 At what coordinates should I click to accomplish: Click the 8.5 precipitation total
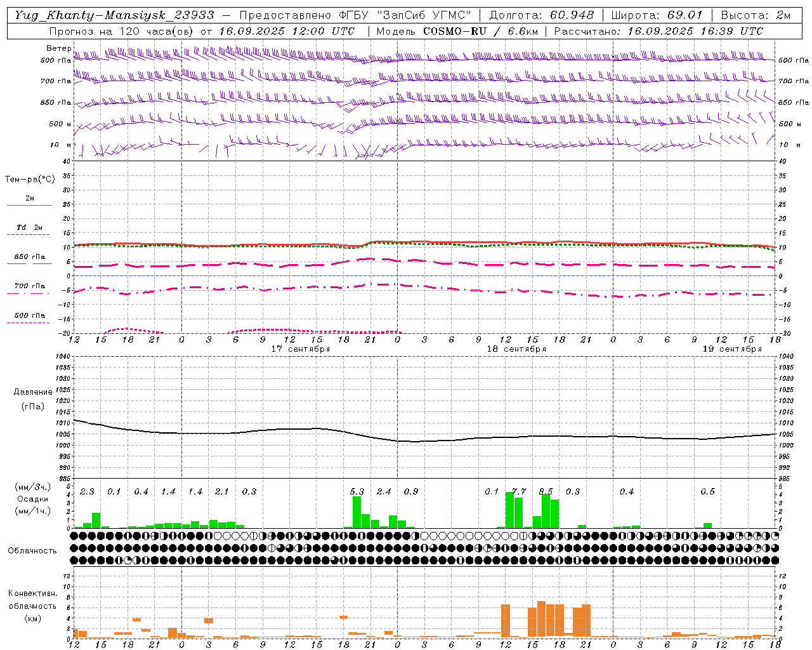pos(546,491)
